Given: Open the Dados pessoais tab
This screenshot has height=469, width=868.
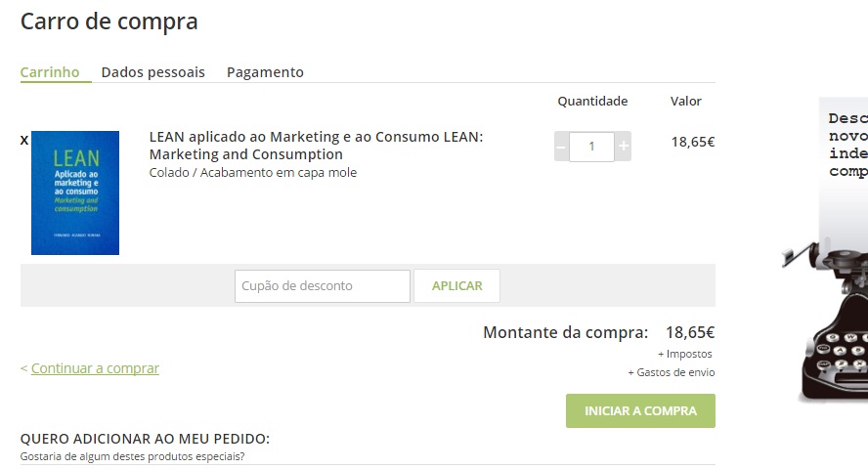Looking at the screenshot, I should (x=153, y=72).
